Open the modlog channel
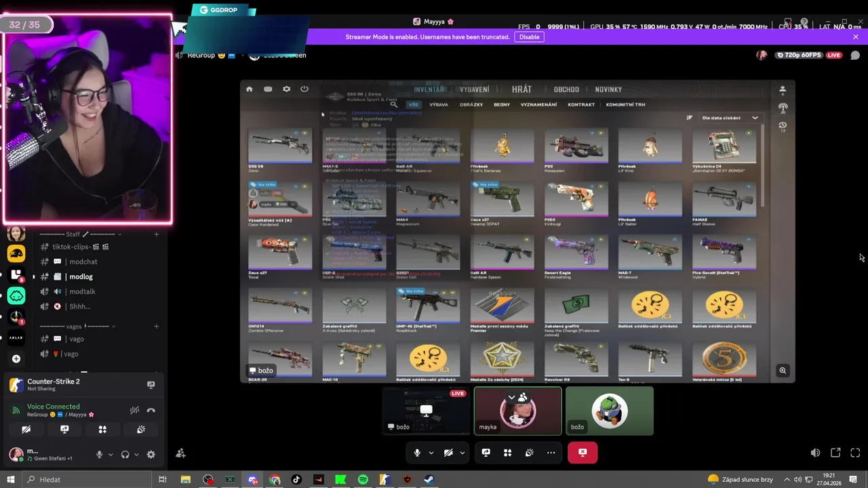 tap(81, 277)
